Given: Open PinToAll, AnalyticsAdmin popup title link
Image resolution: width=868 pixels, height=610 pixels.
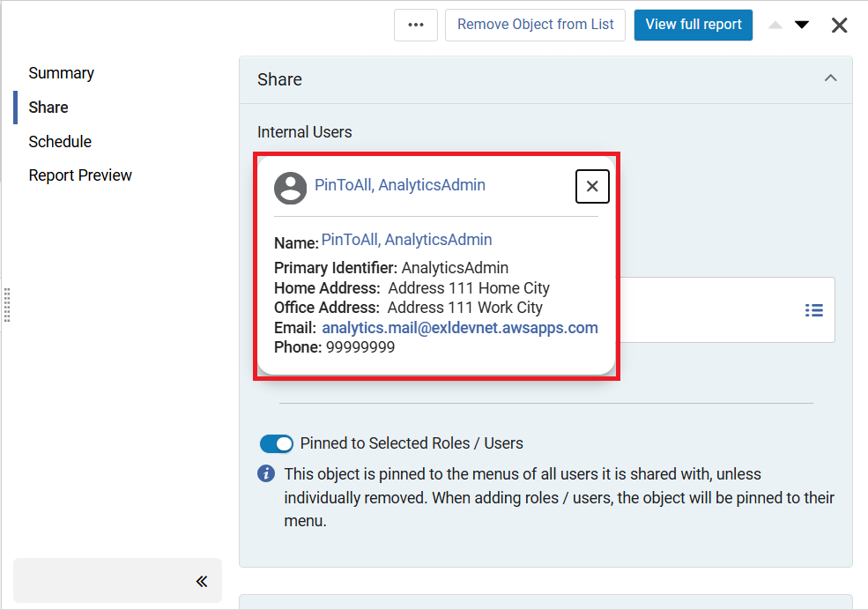Looking at the screenshot, I should click(400, 185).
